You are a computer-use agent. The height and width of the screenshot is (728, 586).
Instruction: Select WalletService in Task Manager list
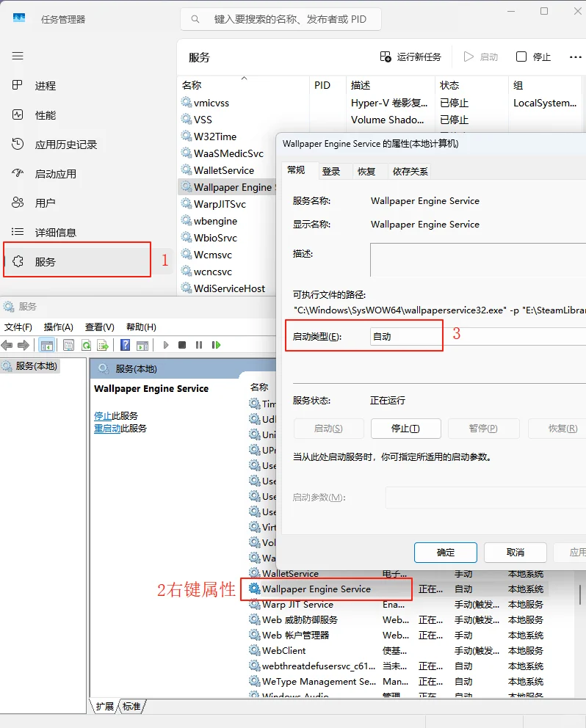point(224,170)
